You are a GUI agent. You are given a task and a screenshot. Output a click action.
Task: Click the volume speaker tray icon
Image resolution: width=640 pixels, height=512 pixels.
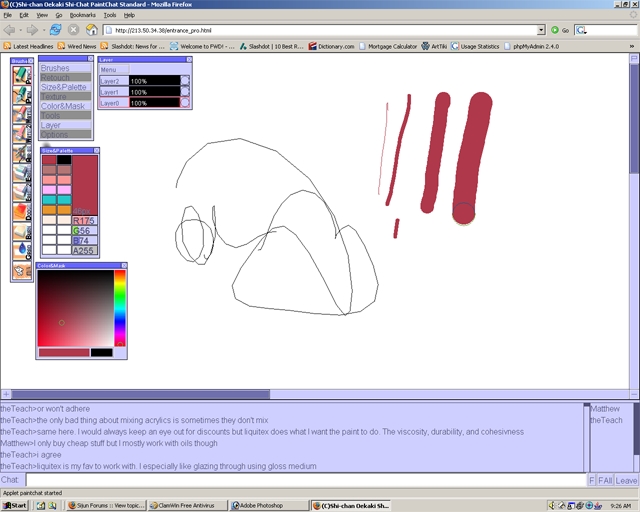coord(552,505)
